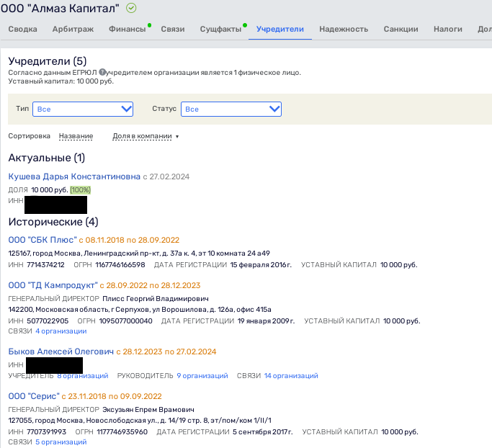
Task: Click the ИНН value 5077022905
Action: pos(48,321)
